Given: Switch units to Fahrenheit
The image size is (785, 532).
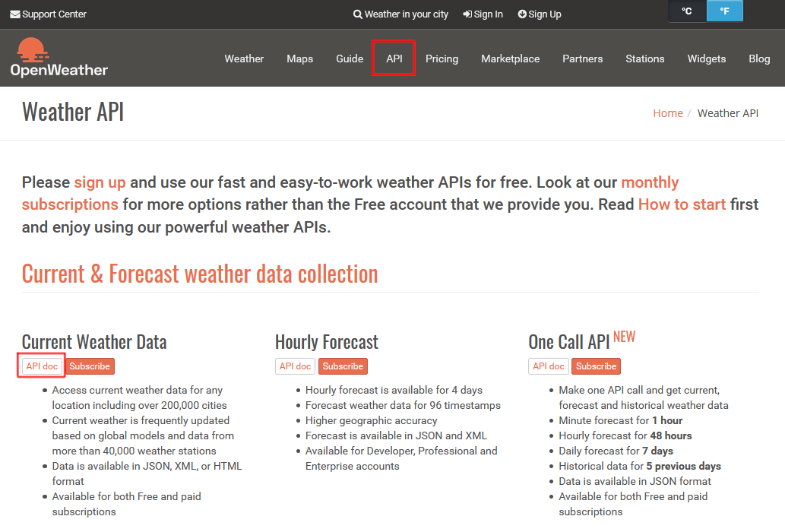Looking at the screenshot, I should coord(724,11).
